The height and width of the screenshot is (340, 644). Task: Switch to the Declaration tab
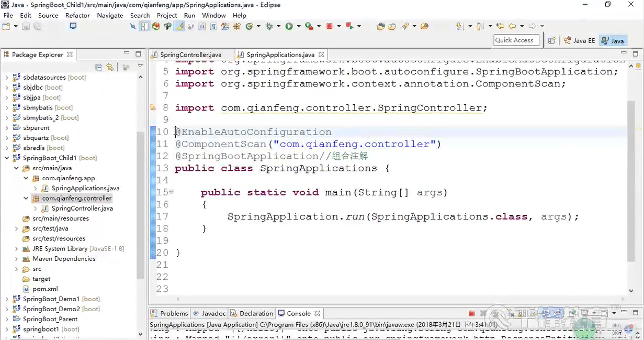point(252,313)
